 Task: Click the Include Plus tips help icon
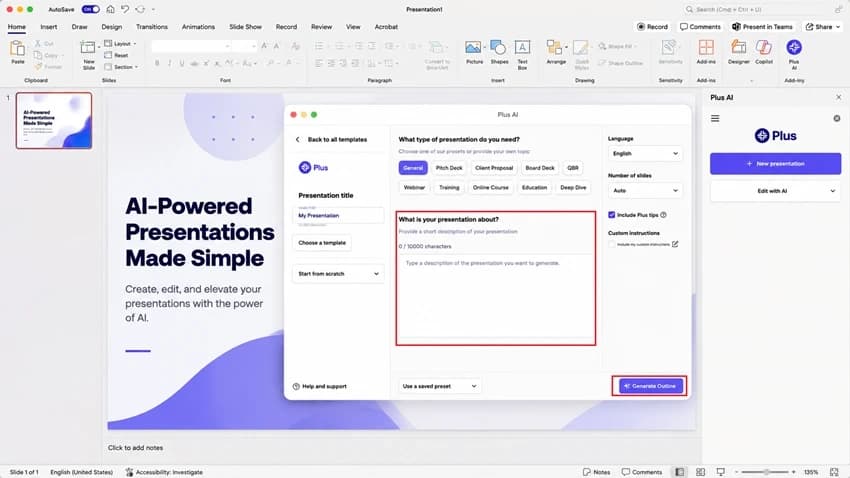tap(664, 215)
